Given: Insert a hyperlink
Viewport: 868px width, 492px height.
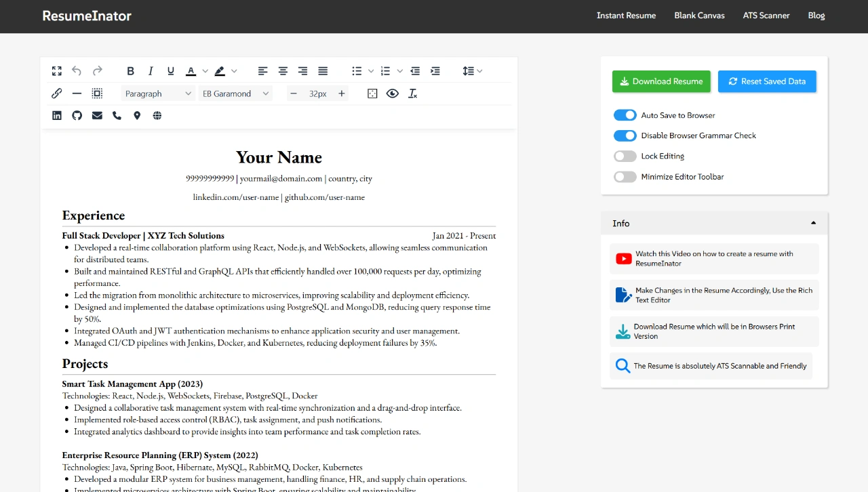Looking at the screenshot, I should pos(57,94).
